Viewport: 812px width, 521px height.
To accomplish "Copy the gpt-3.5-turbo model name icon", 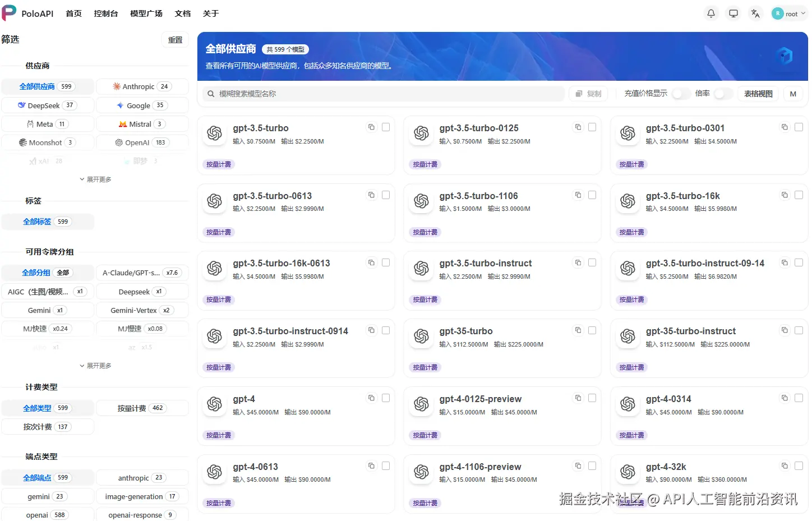I will pyautogui.click(x=371, y=127).
